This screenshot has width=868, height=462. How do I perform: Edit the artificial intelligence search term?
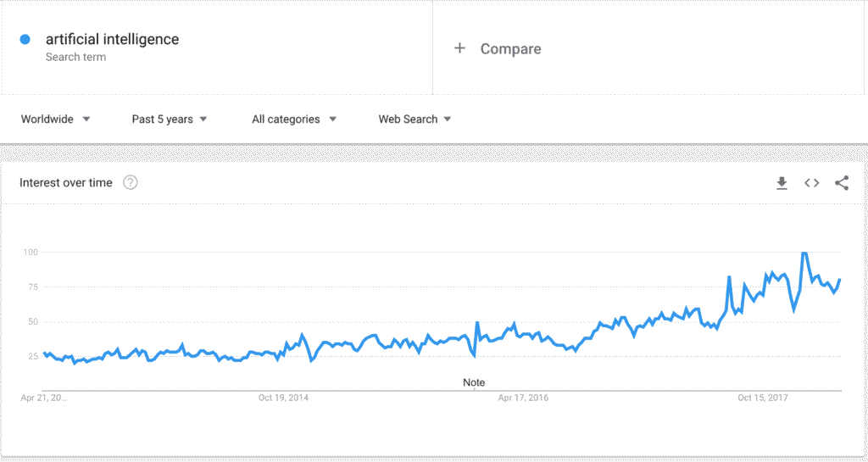[112, 39]
